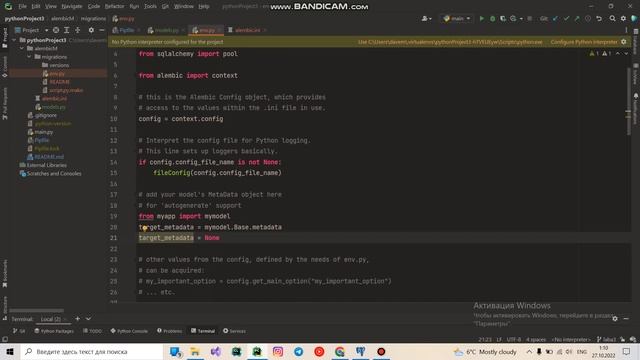
Task: Start debugging with the bug icon
Action: 492,18
